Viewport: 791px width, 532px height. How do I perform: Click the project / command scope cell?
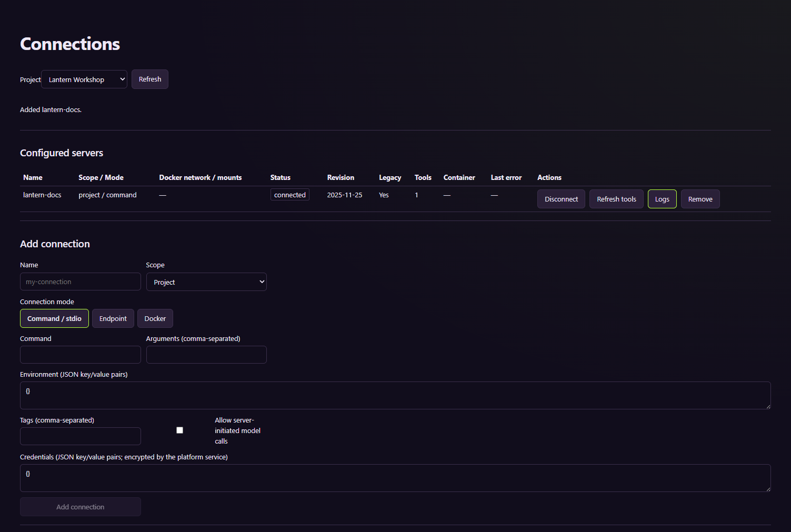coord(107,195)
